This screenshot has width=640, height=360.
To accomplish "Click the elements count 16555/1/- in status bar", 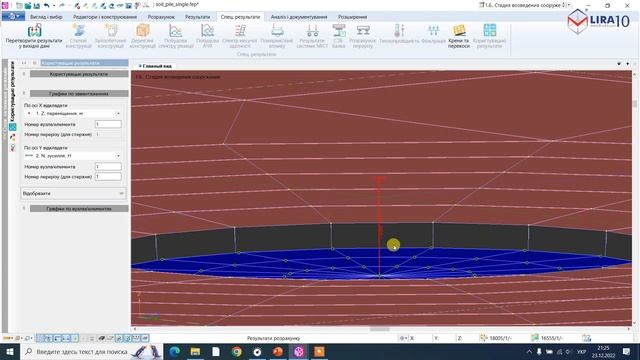I will 552,338.
